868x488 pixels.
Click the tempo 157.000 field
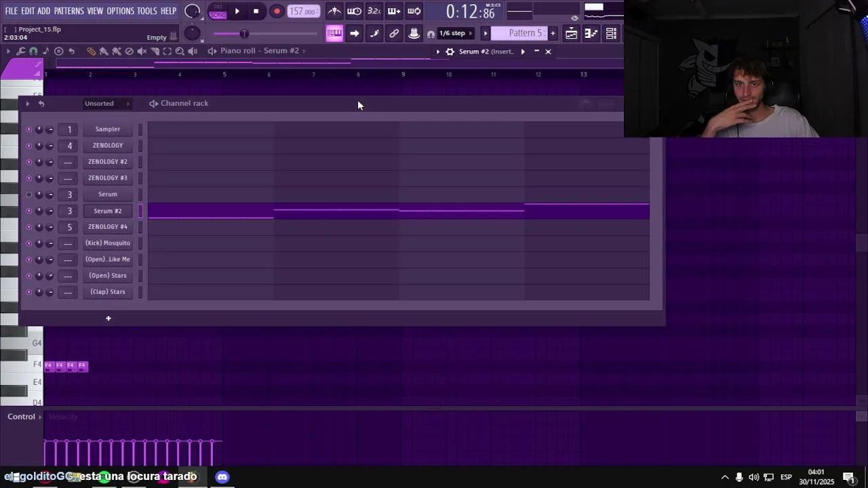click(302, 12)
